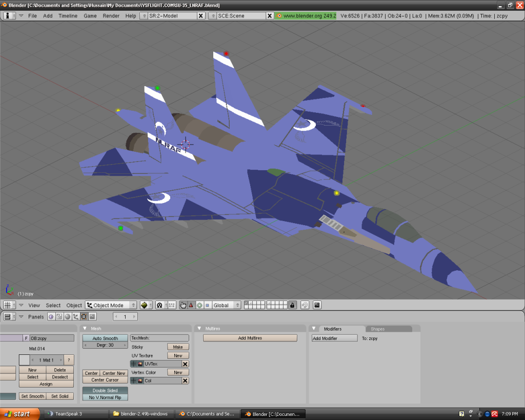The image size is (525, 420).
Task: Click New next to Vertex Color
Action: pos(178,372)
